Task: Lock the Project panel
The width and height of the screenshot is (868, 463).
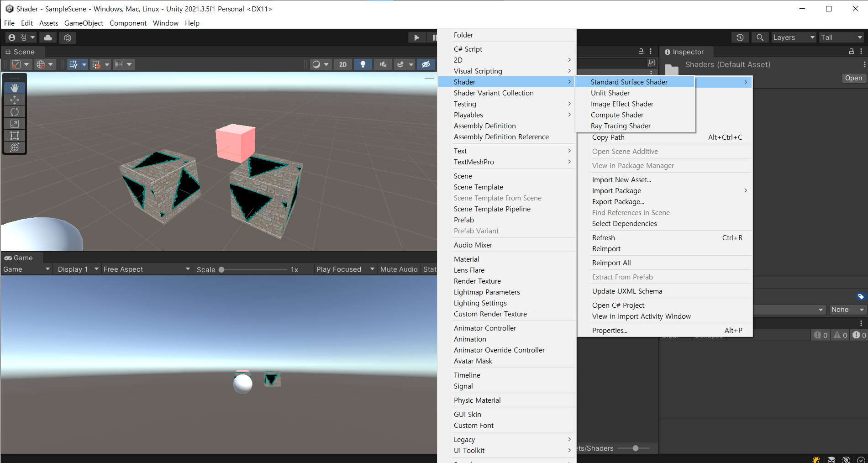Action: click(641, 52)
